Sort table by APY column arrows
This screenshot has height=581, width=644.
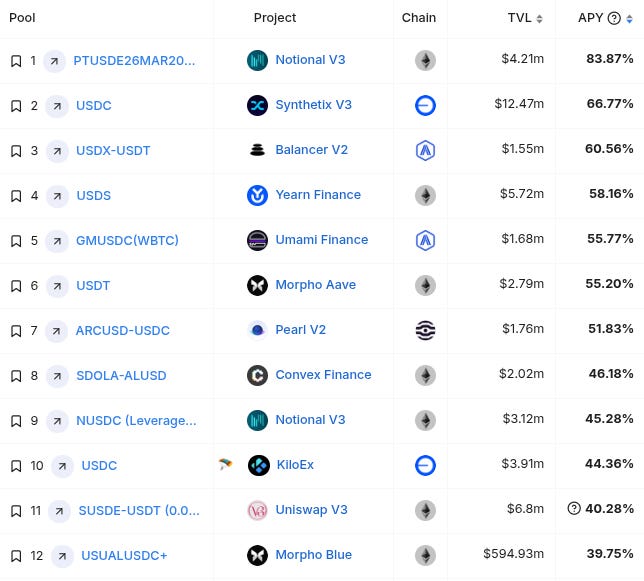pos(629,19)
